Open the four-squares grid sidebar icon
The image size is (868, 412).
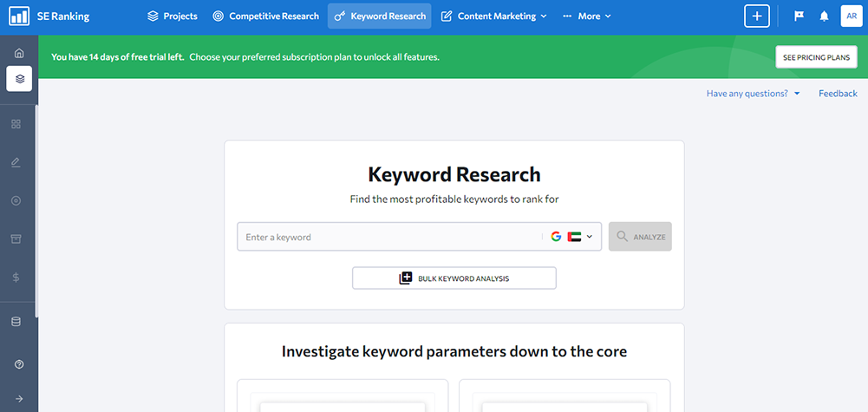tap(16, 124)
